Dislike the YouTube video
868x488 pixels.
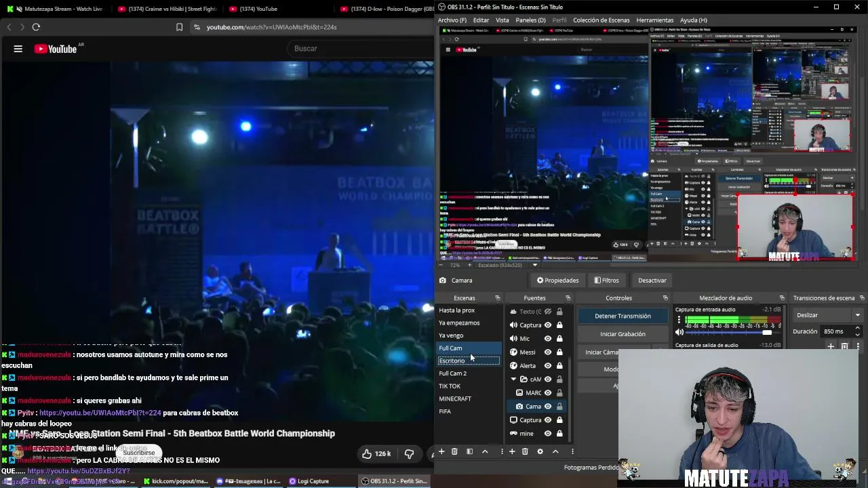click(x=409, y=453)
